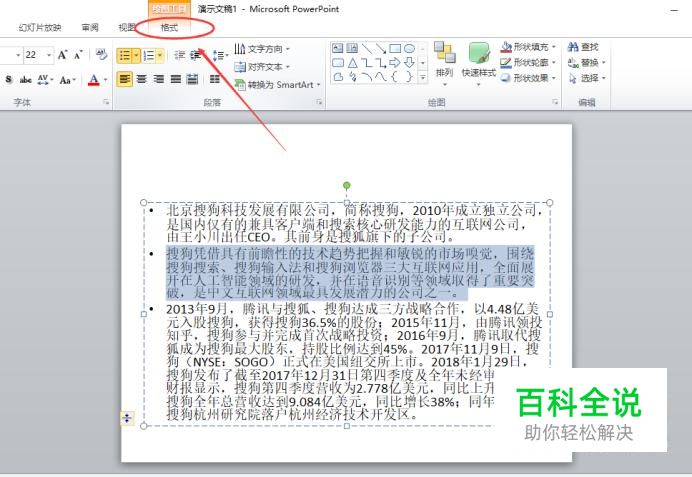This screenshot has height=477, width=692.
Task: Select the vertical text box shape
Action: click(x=352, y=48)
